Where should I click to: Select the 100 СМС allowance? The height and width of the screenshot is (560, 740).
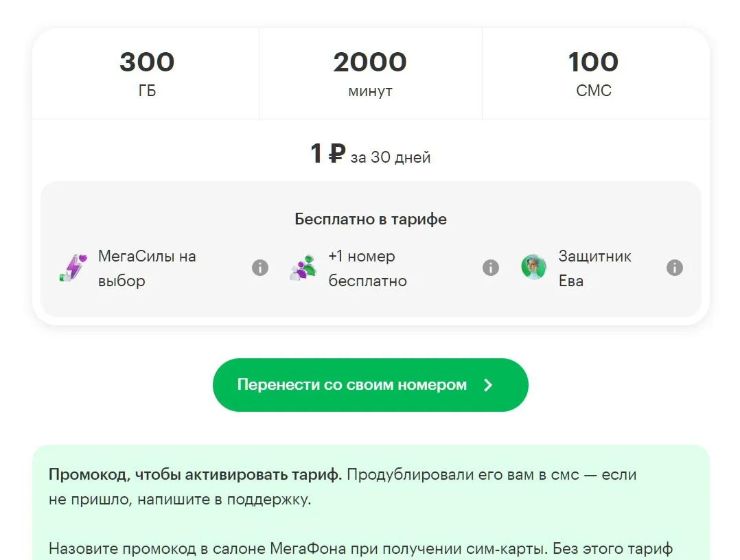(594, 73)
